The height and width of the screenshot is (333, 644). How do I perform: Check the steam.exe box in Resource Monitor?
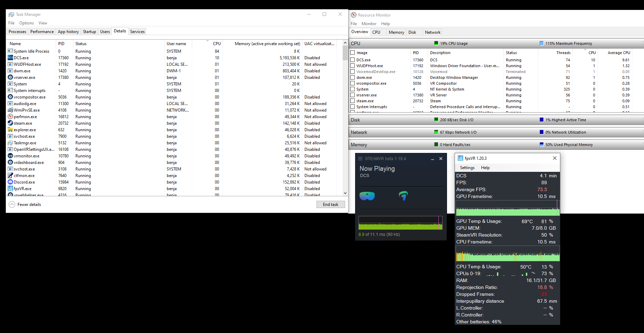[353, 101]
